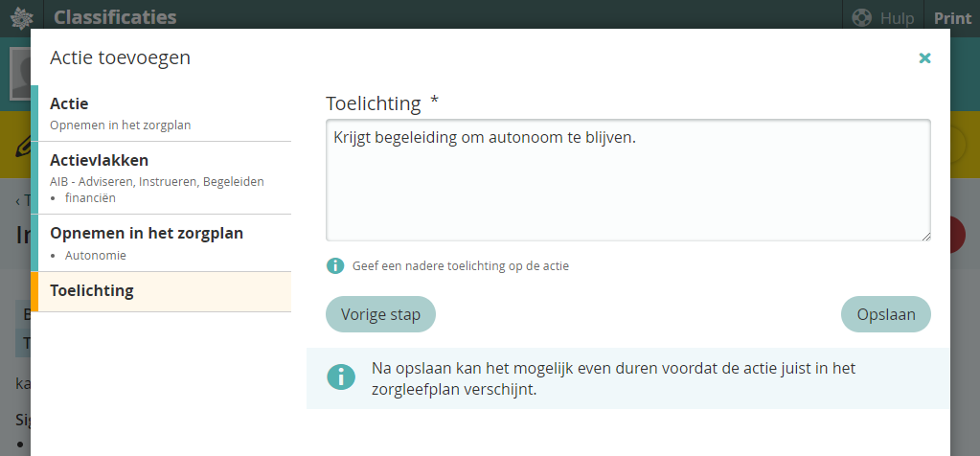The width and height of the screenshot is (980, 456).
Task: Click the text area resize handle
Action: 925,236
